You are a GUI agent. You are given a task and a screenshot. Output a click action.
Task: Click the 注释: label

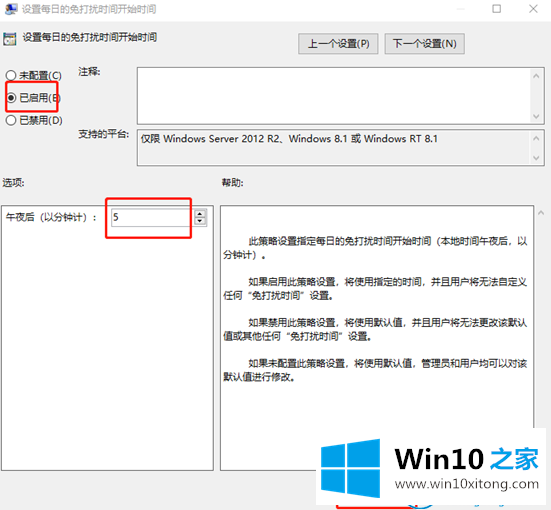89,72
